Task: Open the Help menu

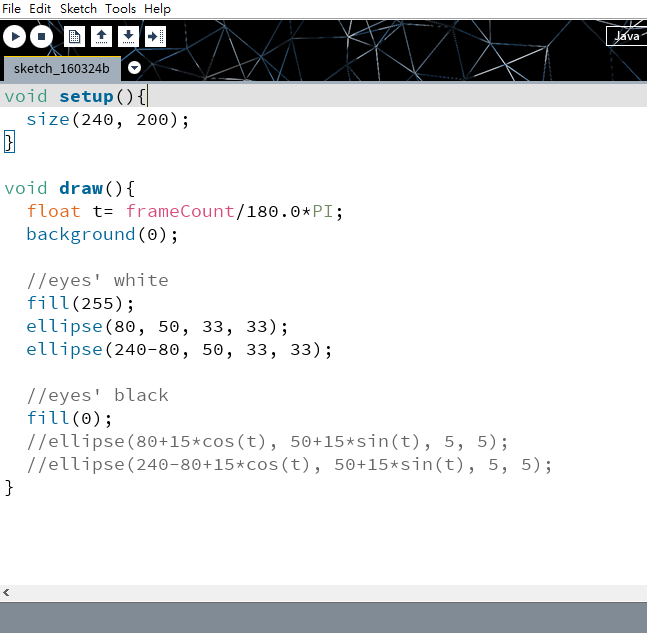Action: coord(157,9)
